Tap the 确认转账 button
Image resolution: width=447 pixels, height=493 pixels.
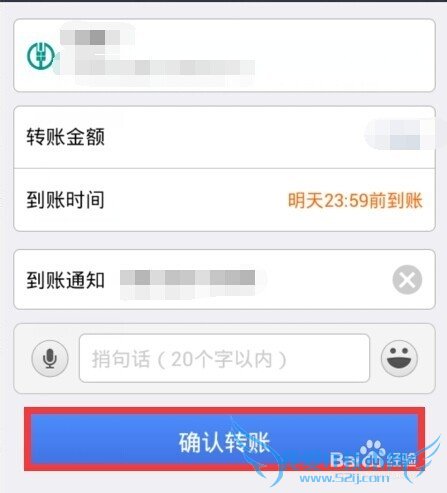point(224,439)
